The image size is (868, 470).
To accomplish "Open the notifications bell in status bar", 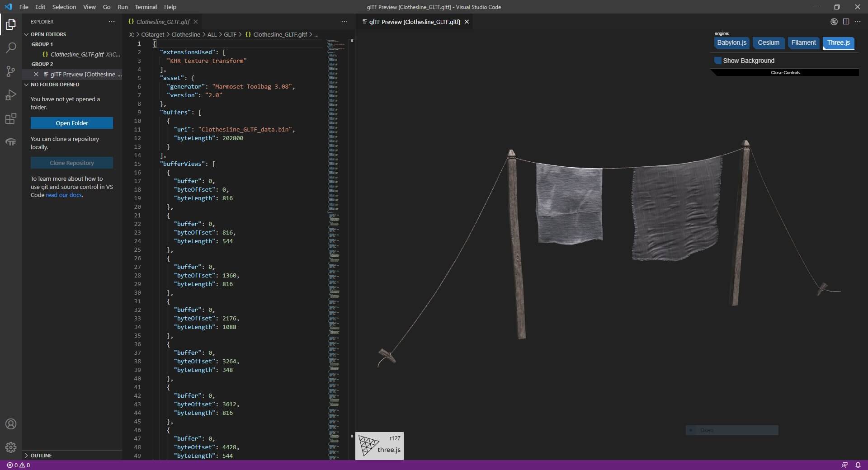I will pos(858,465).
